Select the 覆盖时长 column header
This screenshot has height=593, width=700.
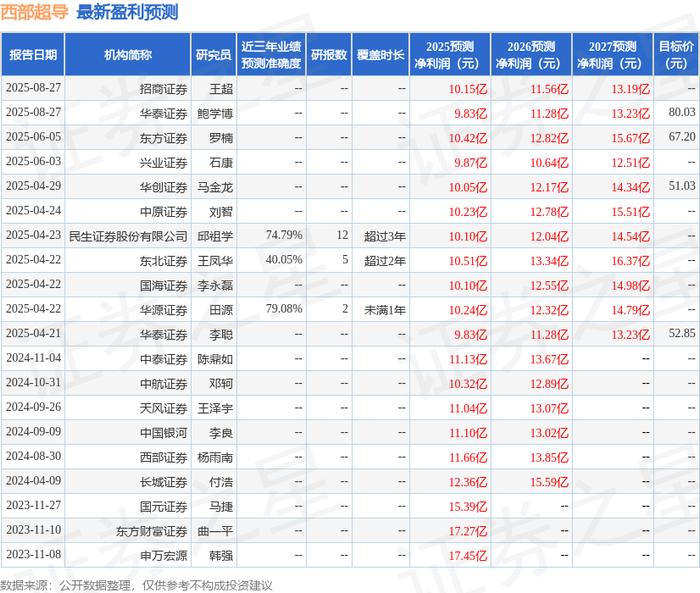tap(380, 54)
